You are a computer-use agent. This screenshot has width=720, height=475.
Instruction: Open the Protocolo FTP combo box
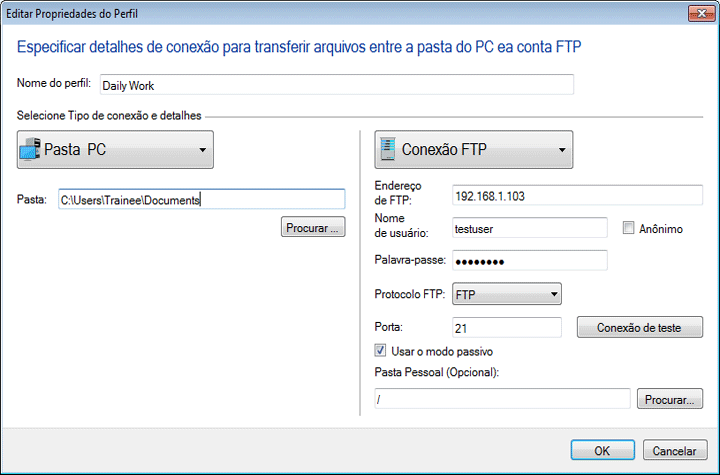coord(506,294)
